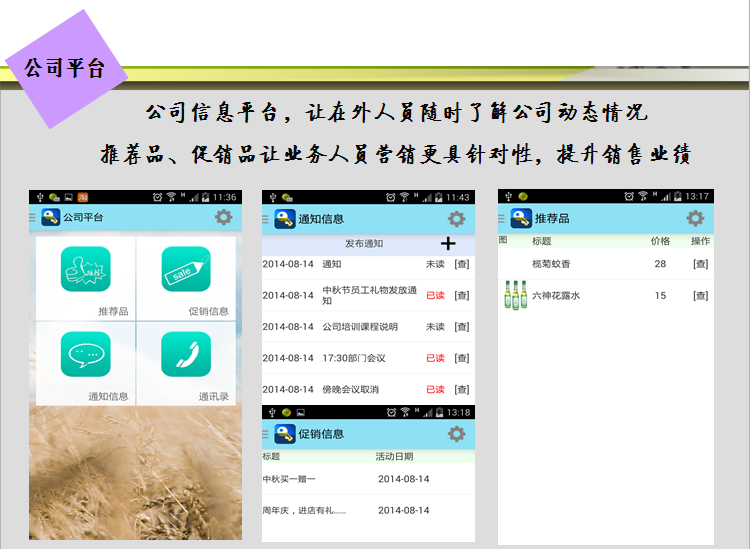The height and width of the screenshot is (549, 750).
Task: Click [查] for 公司培训课程说明
Action: click(462, 327)
